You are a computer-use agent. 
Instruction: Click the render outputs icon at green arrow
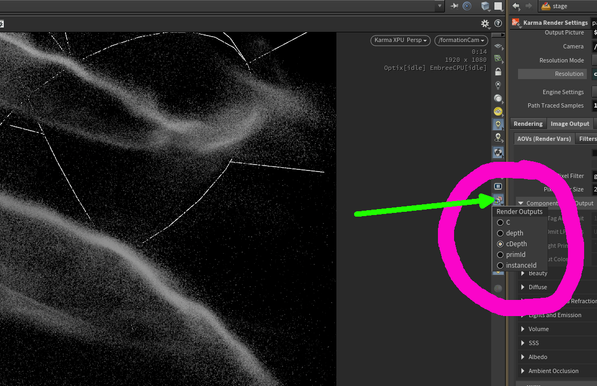498,199
